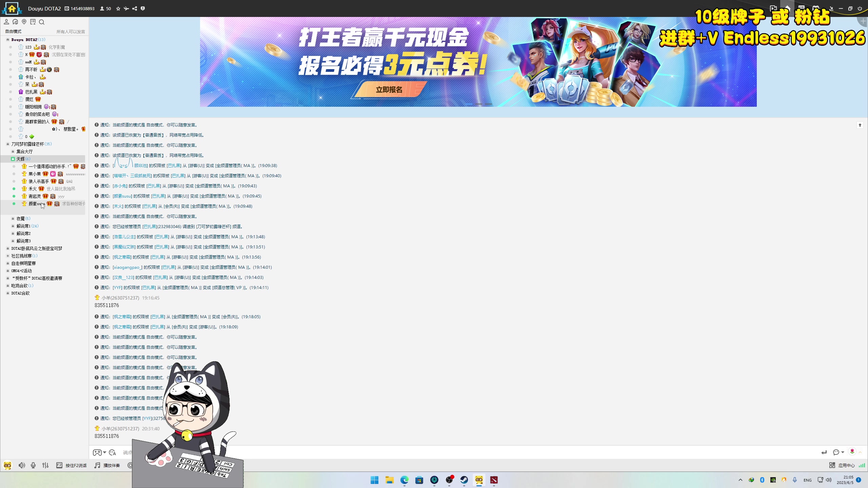Viewport: 868px width, 488px height.
Task: Open the audio mixer sliders icon
Action: (x=45, y=465)
